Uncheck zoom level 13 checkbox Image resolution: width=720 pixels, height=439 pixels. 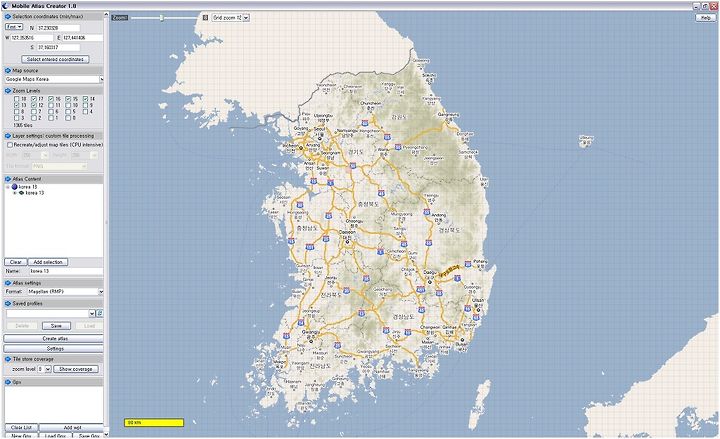point(17,105)
